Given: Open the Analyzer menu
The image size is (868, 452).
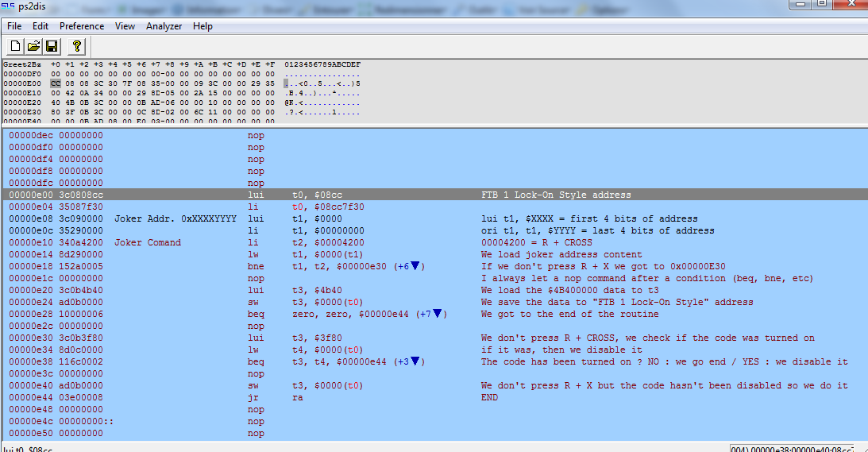Looking at the screenshot, I should [164, 26].
